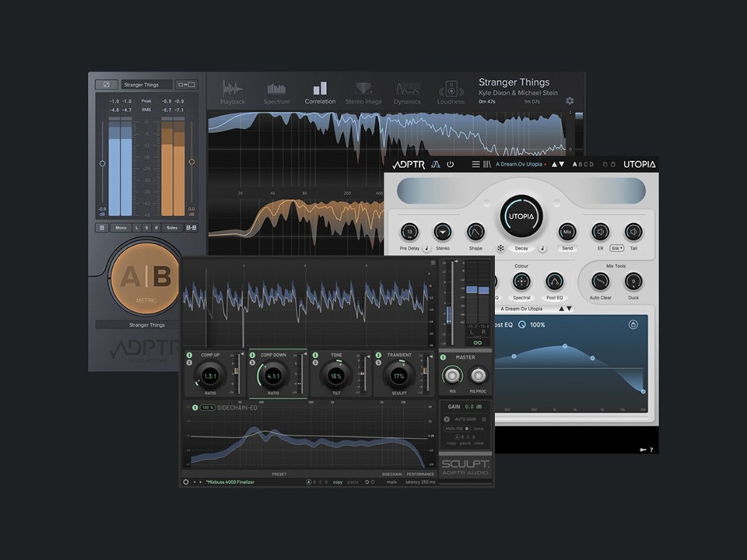Adjust the orange B-level gain slider handle
The height and width of the screenshot is (560, 747).
coord(191,162)
